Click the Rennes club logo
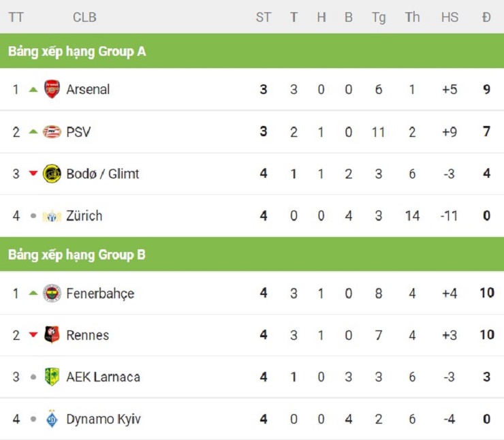Viewport: 504px width, 440px height. coord(52,335)
